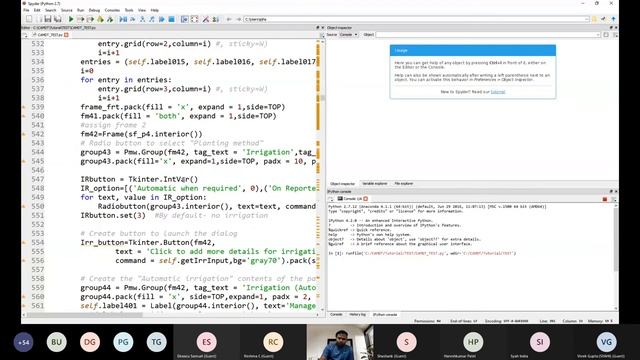Open the tutorial link in the Usage box
The image size is (640, 360).
(498, 92)
